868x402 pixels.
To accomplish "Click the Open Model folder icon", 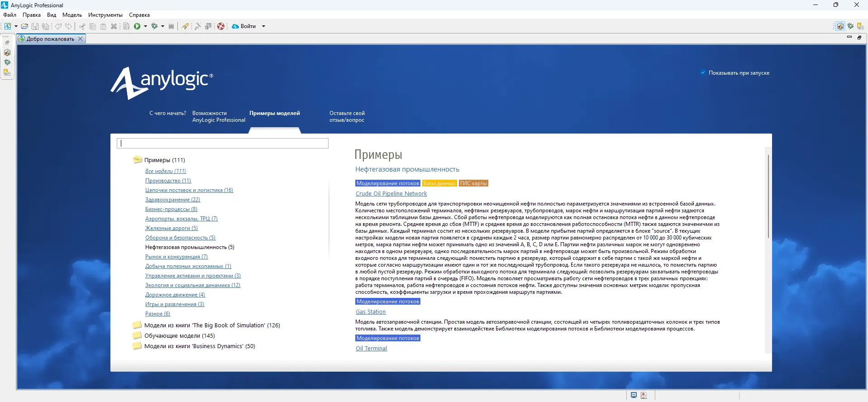I will pos(25,26).
